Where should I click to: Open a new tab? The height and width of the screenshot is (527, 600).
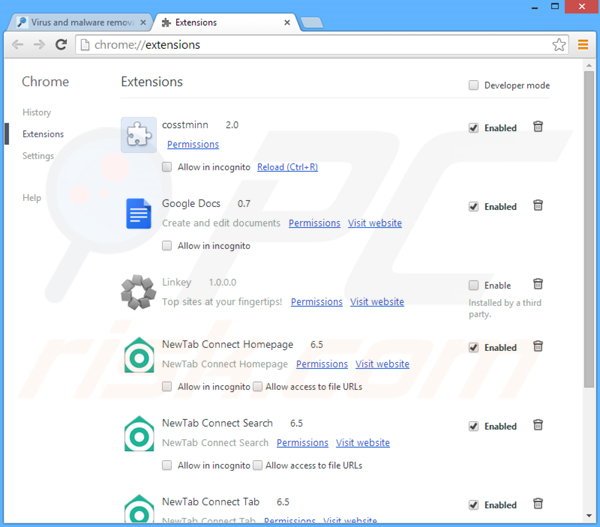pos(312,23)
